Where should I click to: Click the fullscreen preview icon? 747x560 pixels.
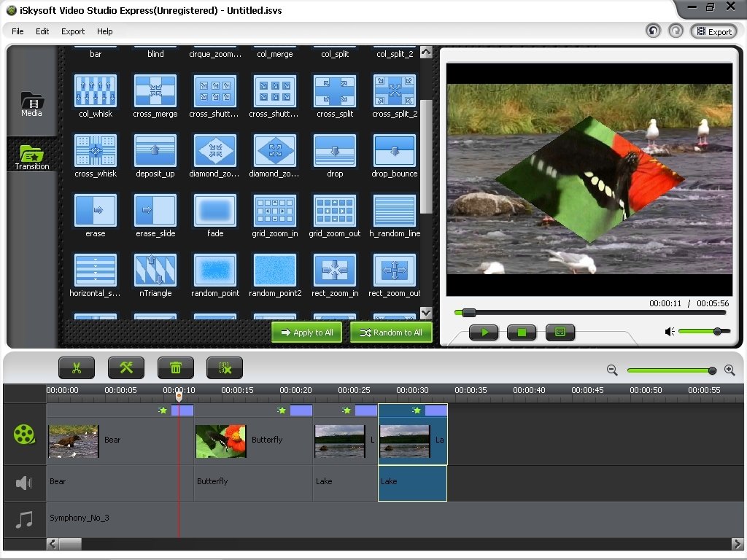tap(560, 332)
